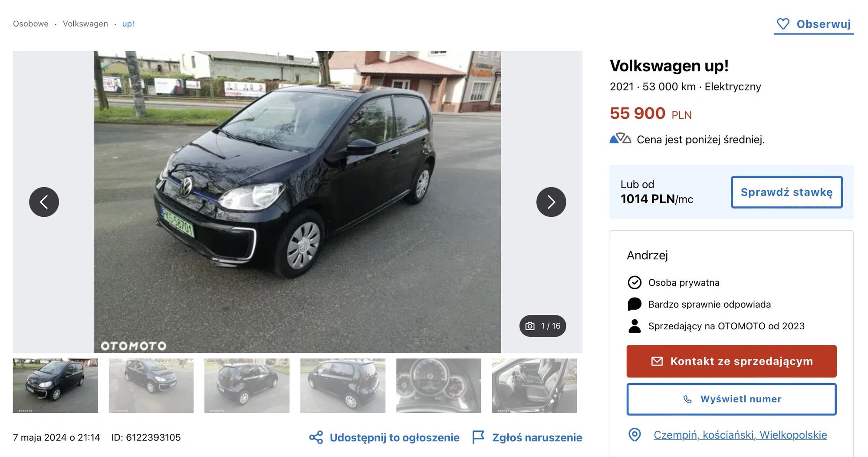The image size is (868, 457).
Task: Click the share icon beside Udostępnij to ogłoszenie
Action: (316, 437)
